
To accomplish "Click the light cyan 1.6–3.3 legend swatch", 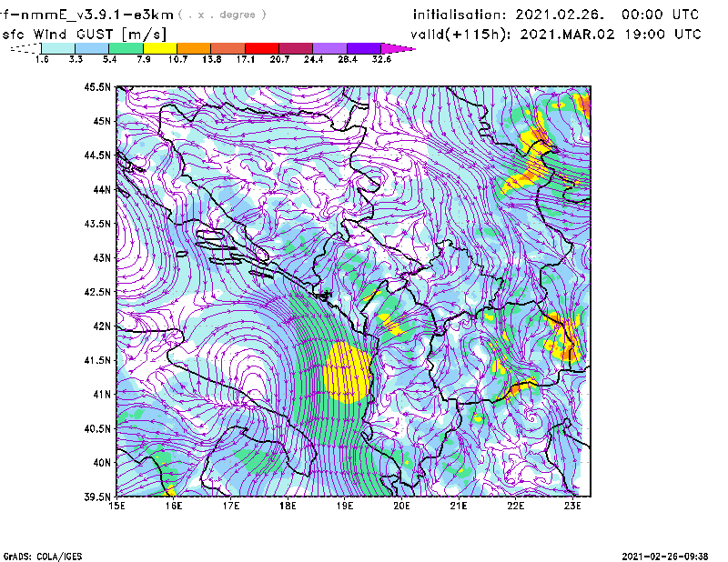I will tap(58, 48).
